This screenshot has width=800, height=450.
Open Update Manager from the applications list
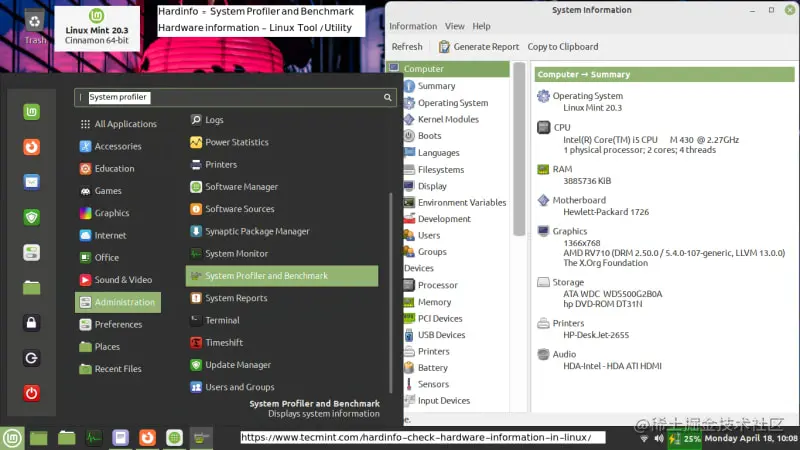point(230,365)
